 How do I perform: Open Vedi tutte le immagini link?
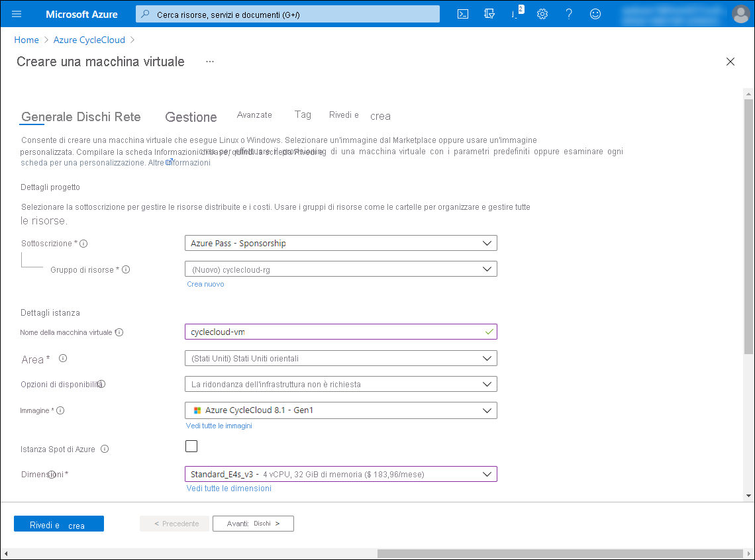point(219,426)
